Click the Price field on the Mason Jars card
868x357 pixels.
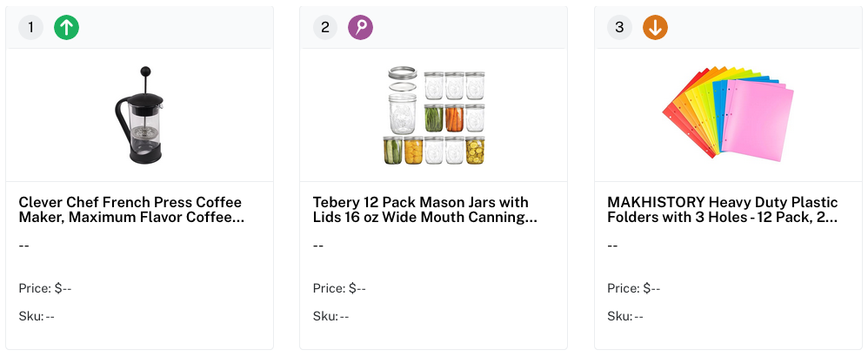click(x=340, y=288)
